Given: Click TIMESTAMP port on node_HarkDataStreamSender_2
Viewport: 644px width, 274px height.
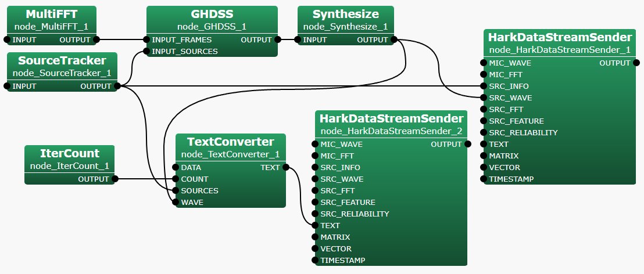Looking at the screenshot, I should [315, 261].
